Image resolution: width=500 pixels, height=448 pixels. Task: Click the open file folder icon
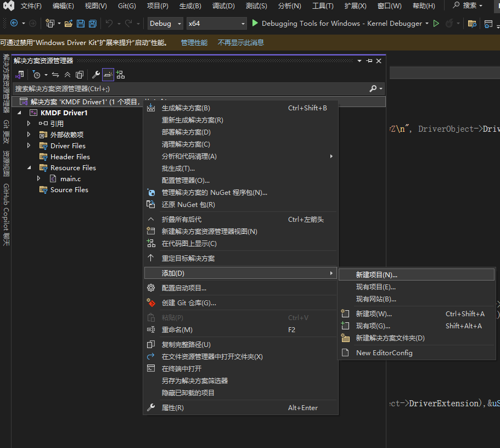(69, 23)
